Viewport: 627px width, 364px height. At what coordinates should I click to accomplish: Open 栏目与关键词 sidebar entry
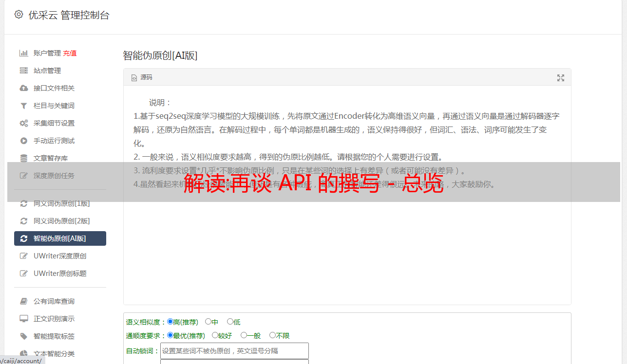[x=54, y=106]
